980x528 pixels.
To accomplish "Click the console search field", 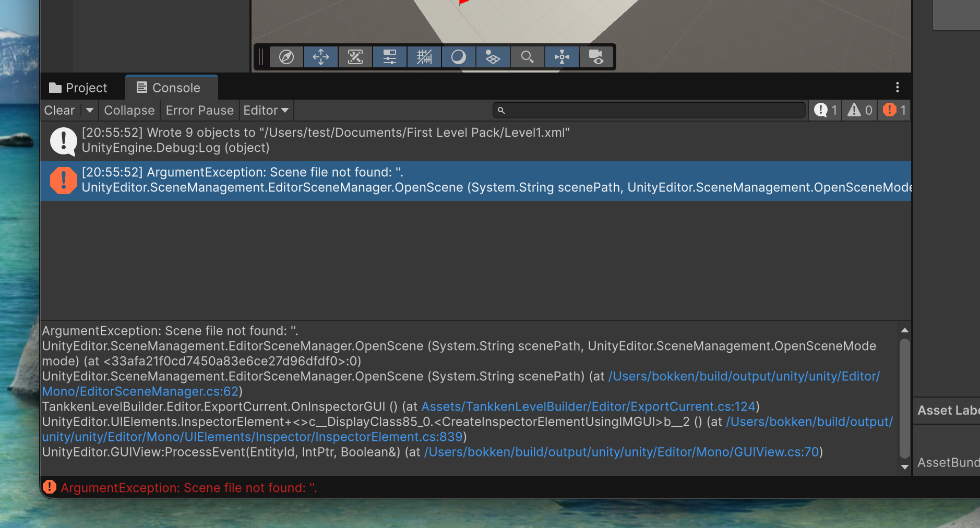I will click(x=649, y=110).
